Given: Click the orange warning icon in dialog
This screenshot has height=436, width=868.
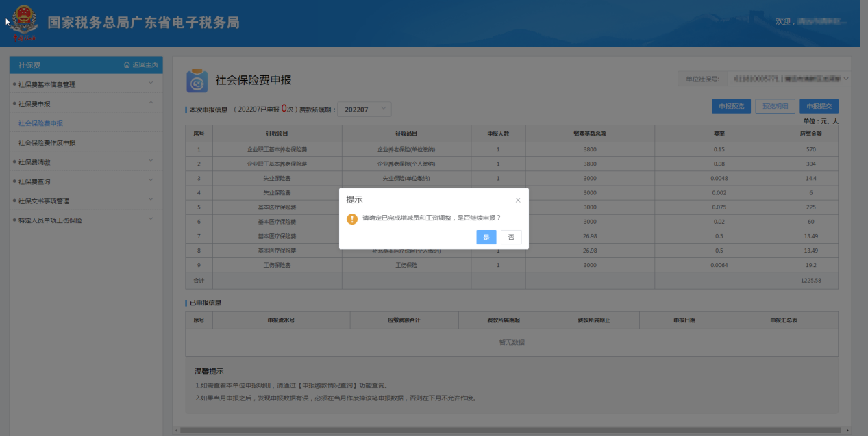Looking at the screenshot, I should point(352,218).
